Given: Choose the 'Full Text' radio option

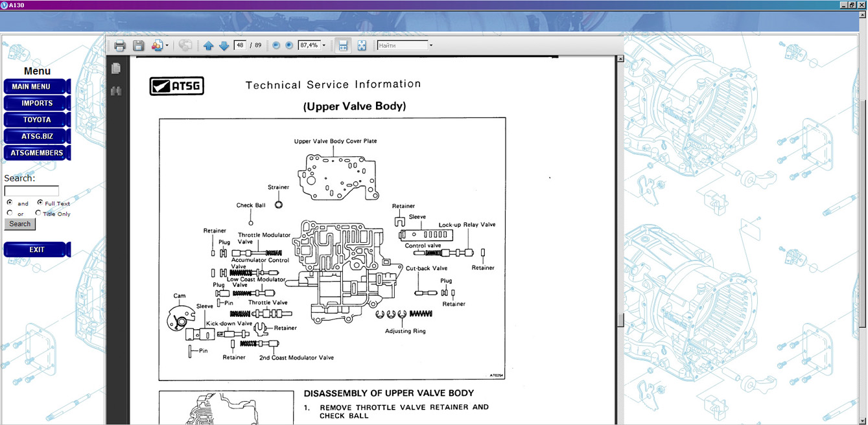Looking at the screenshot, I should coord(40,203).
